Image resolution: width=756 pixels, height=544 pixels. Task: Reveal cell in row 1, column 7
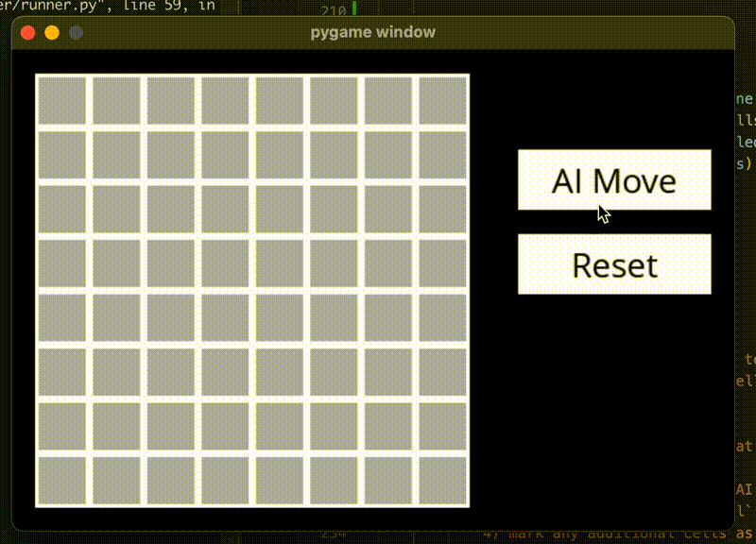(x=388, y=101)
